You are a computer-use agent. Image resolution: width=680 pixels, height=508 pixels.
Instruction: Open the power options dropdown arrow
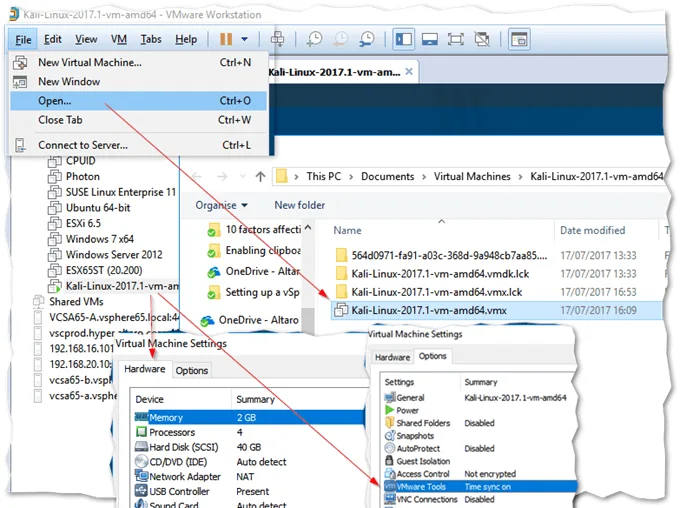245,39
